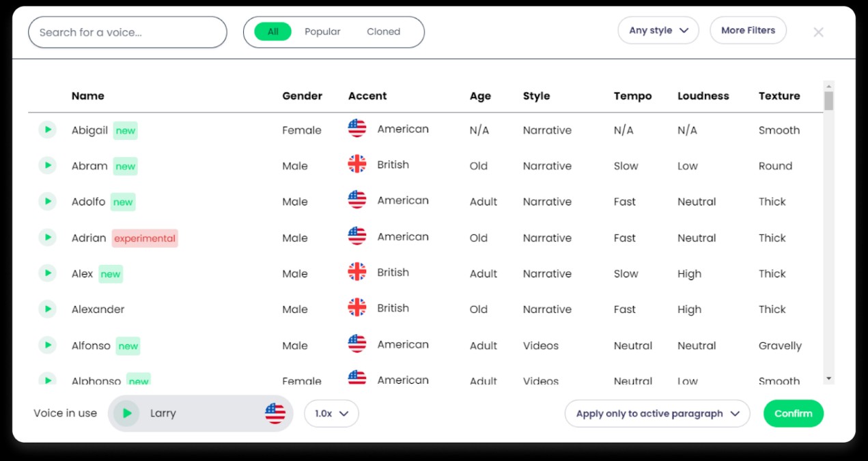Click the American flag in Adolfo's row
The width and height of the screenshot is (868, 461).
[x=357, y=200]
